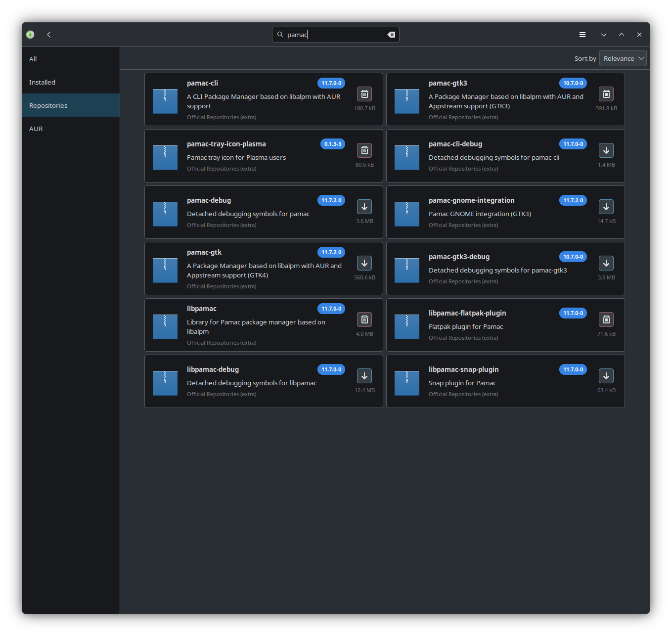
Task: Open libpamac-flatpak-plugin package title
Action: pyautogui.click(x=467, y=313)
